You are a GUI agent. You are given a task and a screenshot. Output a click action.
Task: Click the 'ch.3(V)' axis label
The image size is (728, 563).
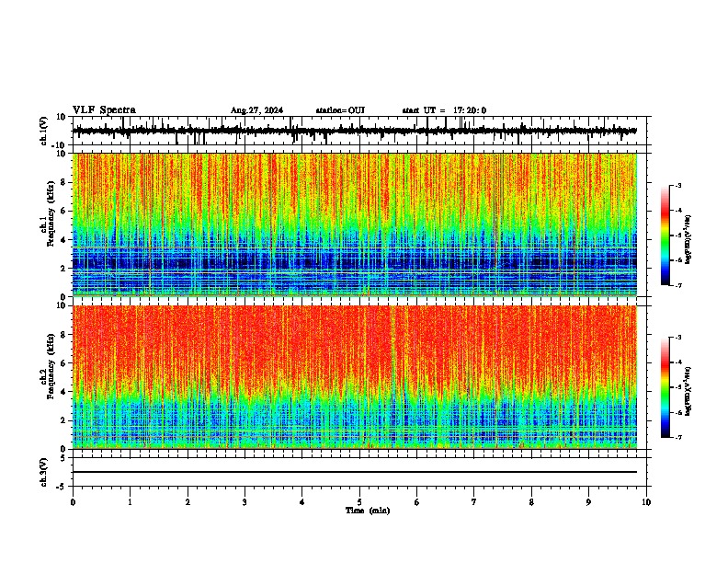[x=44, y=473]
